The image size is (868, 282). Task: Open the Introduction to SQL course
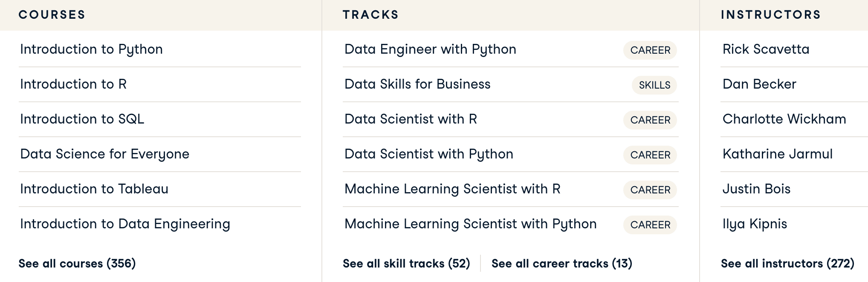tap(81, 119)
